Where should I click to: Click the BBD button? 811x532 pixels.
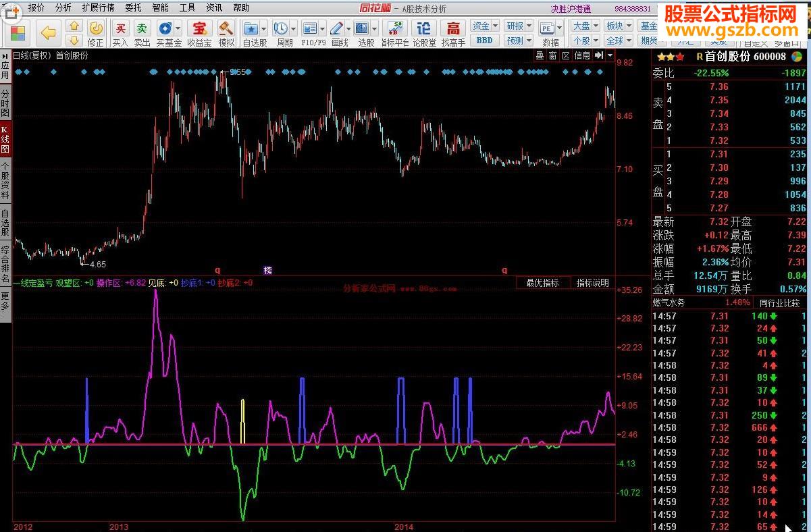pyautogui.click(x=484, y=41)
